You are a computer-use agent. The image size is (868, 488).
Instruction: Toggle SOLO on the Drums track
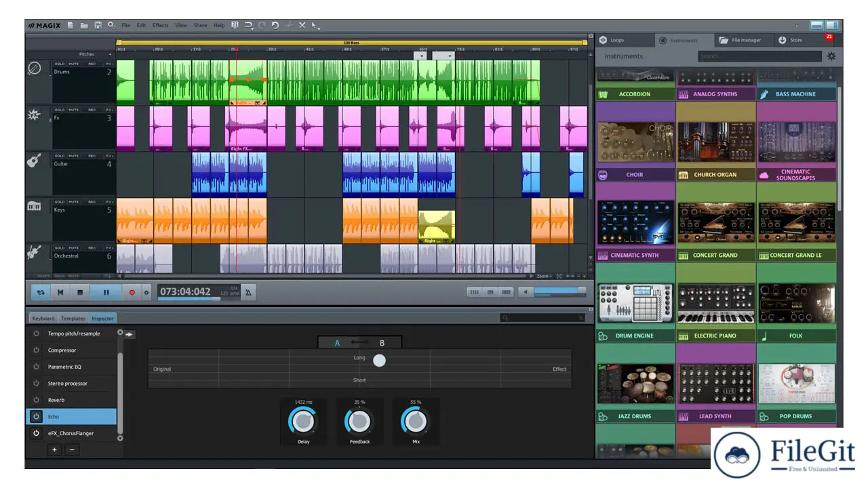60,64
